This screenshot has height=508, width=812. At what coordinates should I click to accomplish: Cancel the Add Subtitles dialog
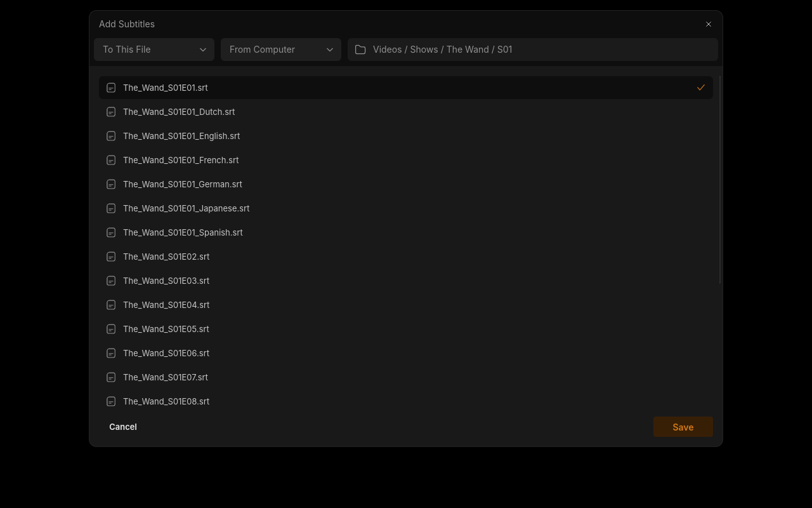click(123, 427)
